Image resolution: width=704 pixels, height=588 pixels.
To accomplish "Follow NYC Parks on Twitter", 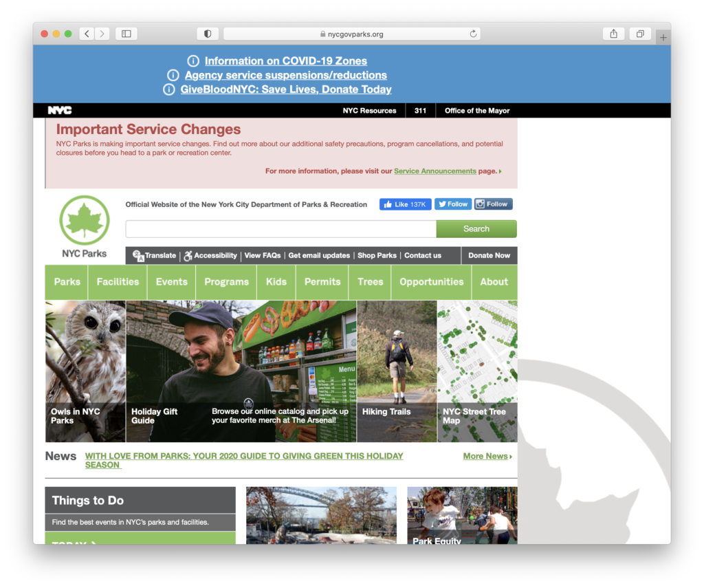I will point(453,204).
